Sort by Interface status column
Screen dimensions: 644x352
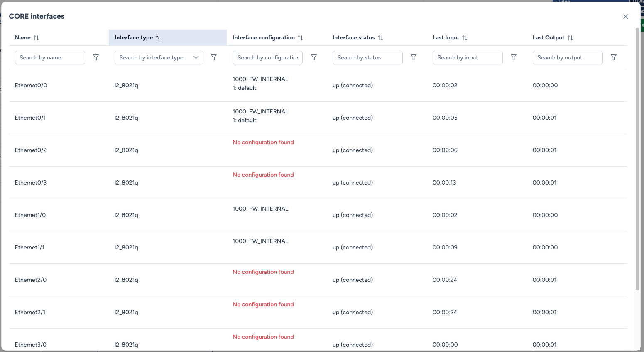[380, 38]
